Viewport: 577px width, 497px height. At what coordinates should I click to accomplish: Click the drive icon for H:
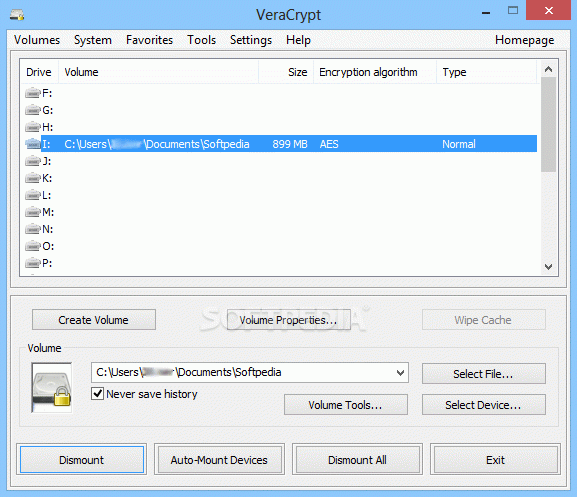click(32, 127)
